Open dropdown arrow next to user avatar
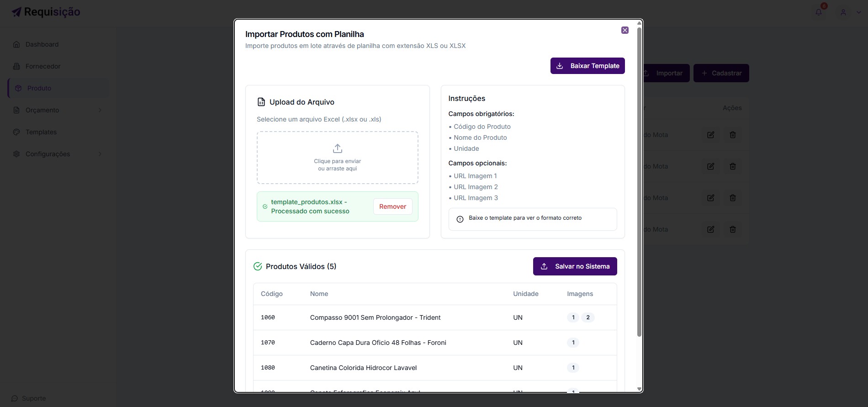The height and width of the screenshot is (407, 868). tap(858, 12)
